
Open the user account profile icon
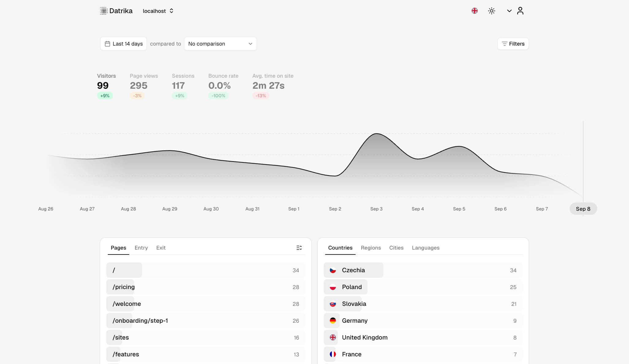click(520, 11)
